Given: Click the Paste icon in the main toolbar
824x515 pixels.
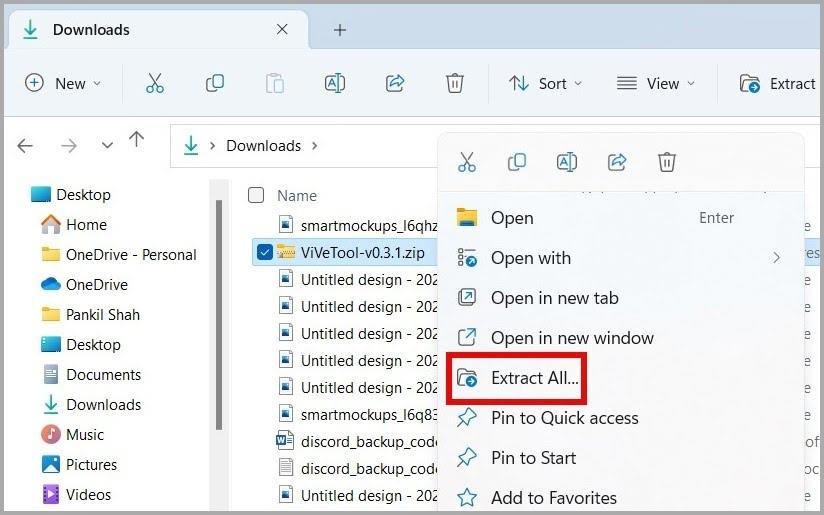Looking at the screenshot, I should 274,83.
